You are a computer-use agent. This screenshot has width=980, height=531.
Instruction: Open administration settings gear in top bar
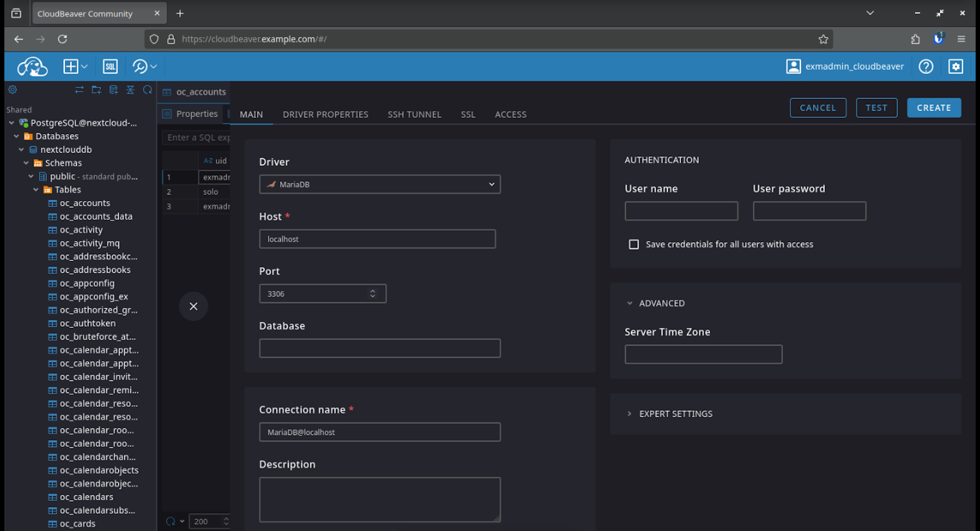pos(955,66)
